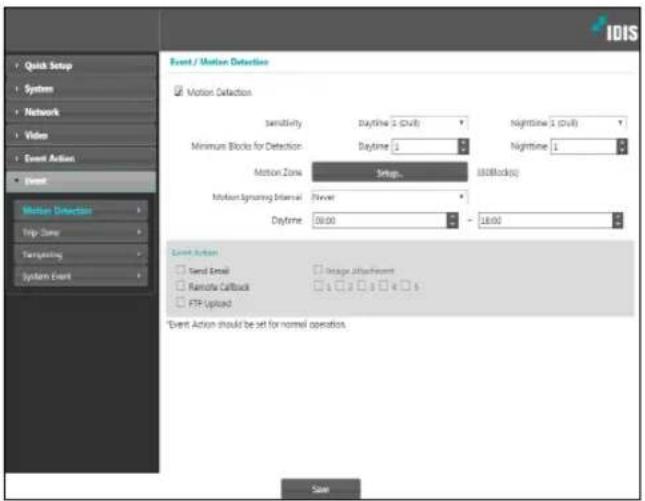Click the IDIS logo

(615, 30)
